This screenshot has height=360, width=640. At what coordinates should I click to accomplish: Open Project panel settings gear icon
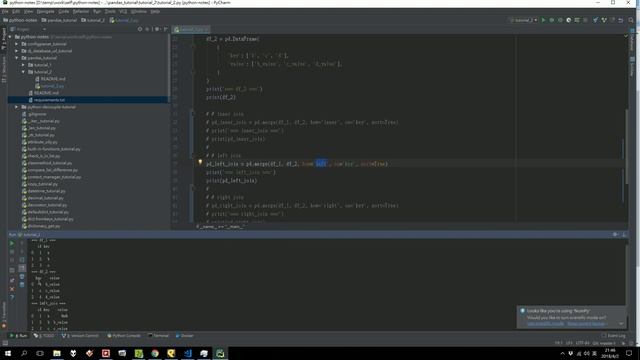click(x=157, y=29)
